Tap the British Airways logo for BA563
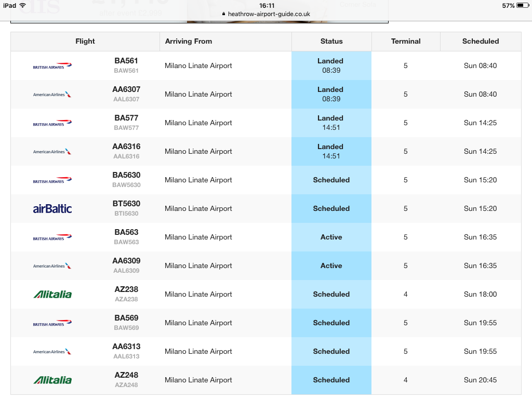Image resolution: width=532 pixels, height=399 pixels. 52,237
